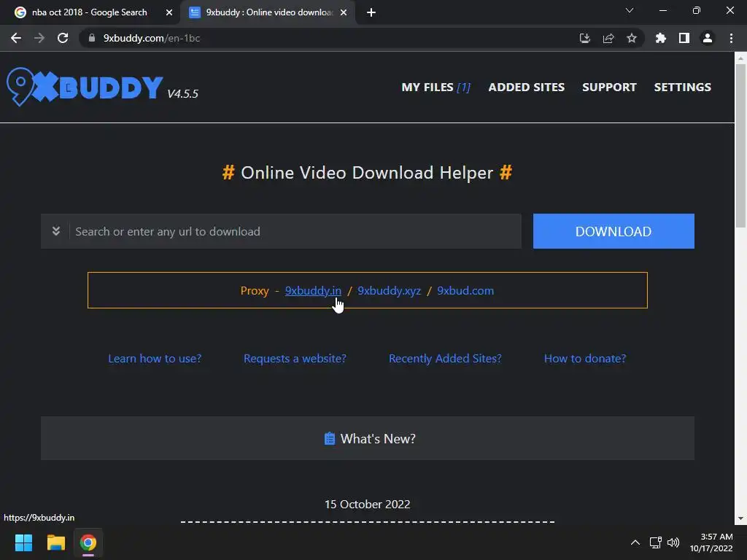Viewport: 747px width, 560px height.
Task: Reload the current page
Action: point(63,38)
